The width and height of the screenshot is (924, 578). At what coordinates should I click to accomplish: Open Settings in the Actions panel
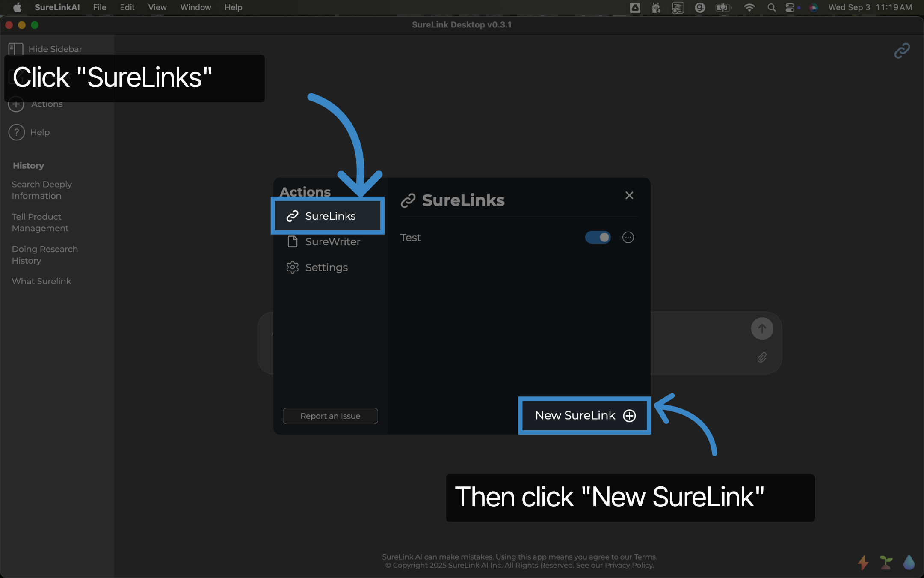pos(317,268)
